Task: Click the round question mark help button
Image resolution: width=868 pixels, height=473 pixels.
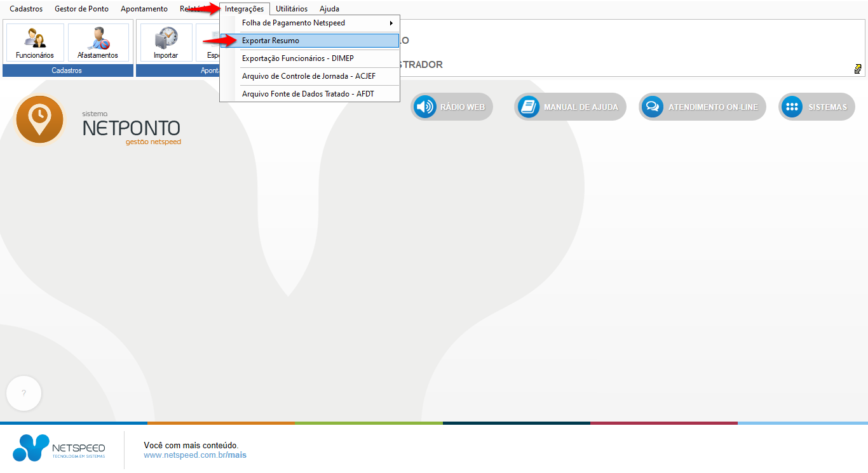Action: coord(24,393)
